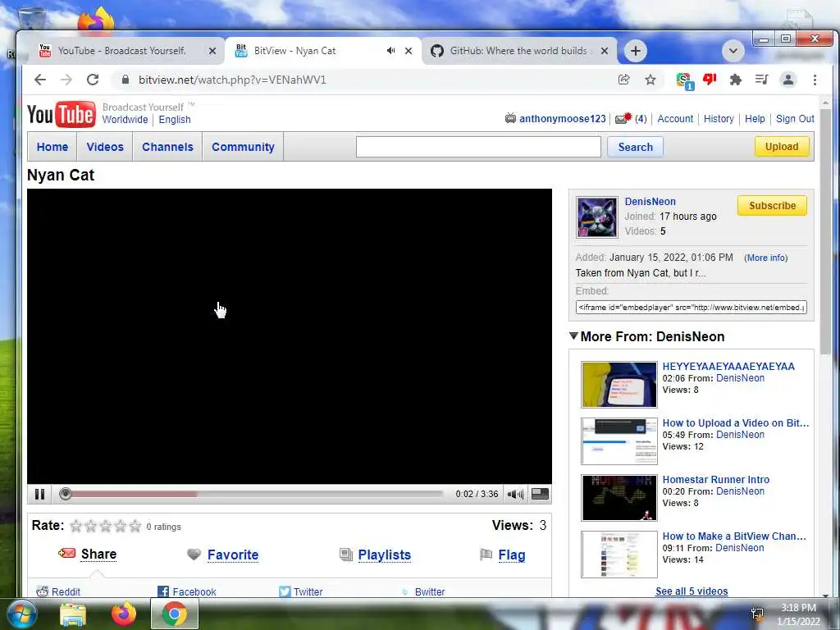Viewport: 840px width, 630px height.
Task: Collapse the More From: DenisNeon section
Action: tap(573, 336)
